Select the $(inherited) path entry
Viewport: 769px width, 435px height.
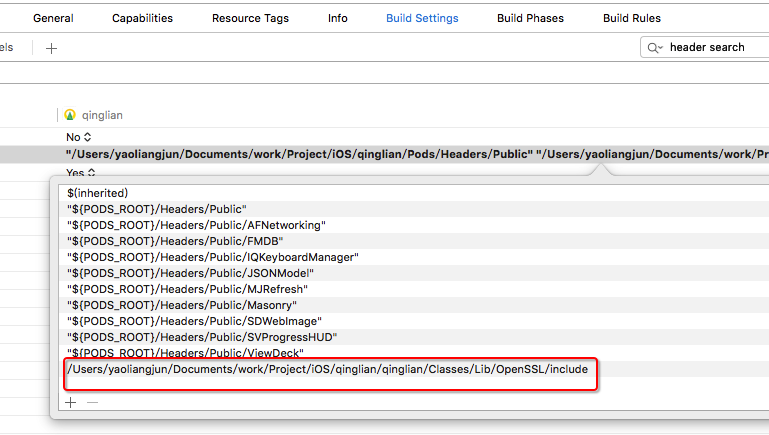(99, 192)
